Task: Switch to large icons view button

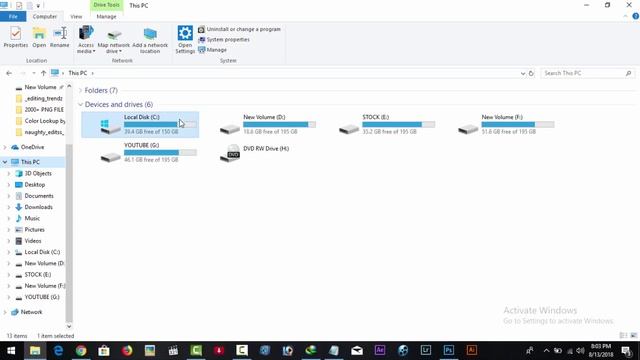Action: coord(633,336)
